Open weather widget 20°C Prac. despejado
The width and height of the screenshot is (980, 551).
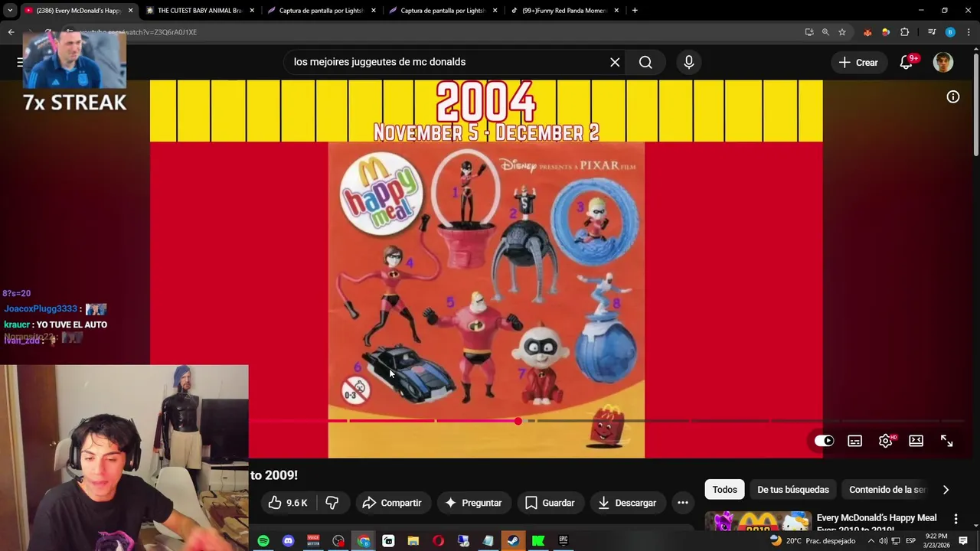tap(812, 541)
